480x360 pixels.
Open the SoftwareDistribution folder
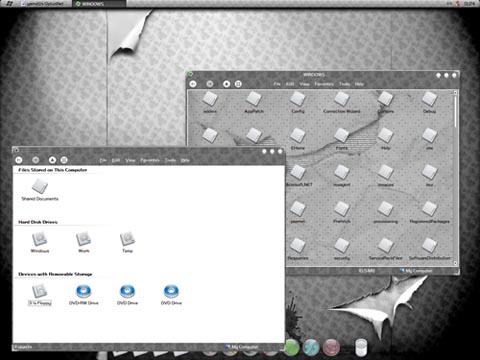point(429,249)
